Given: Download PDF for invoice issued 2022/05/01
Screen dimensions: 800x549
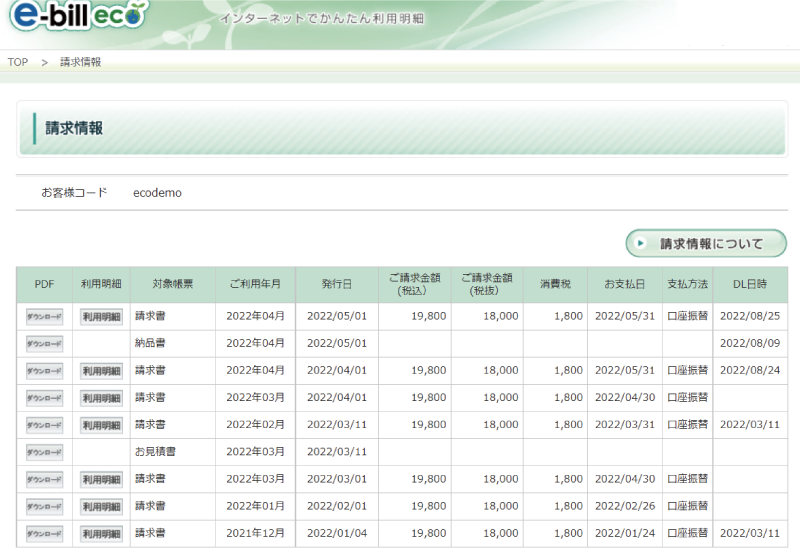Looking at the screenshot, I should tap(44, 316).
